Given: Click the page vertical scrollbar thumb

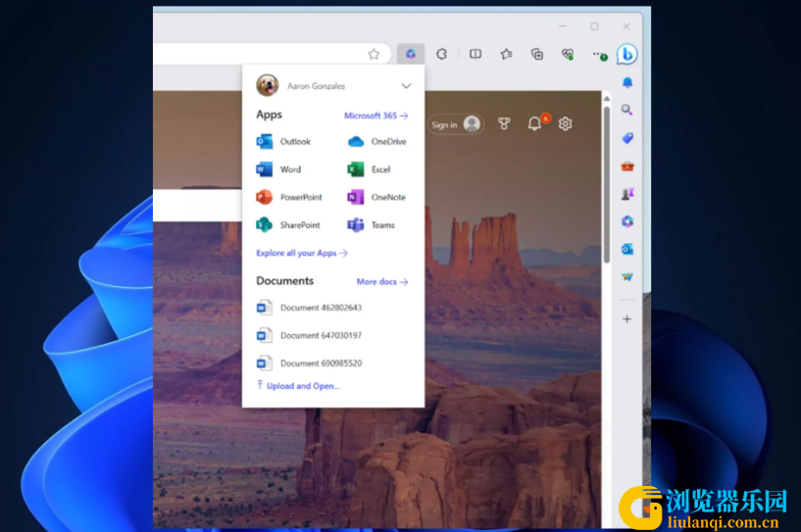Looking at the screenshot, I should [x=606, y=184].
